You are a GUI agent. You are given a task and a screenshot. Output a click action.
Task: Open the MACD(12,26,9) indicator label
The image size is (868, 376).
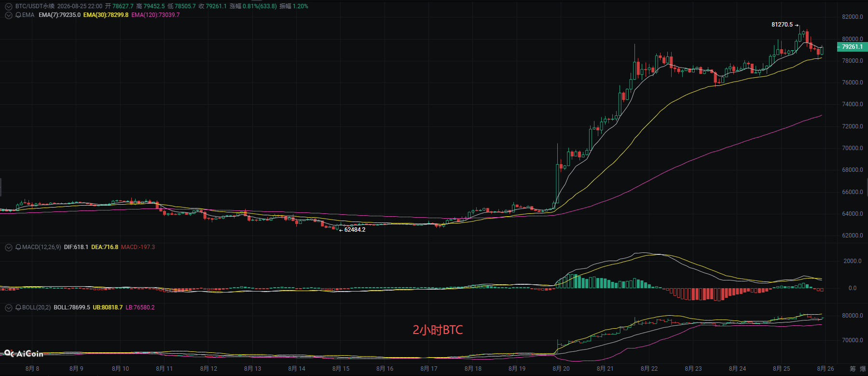[41, 247]
